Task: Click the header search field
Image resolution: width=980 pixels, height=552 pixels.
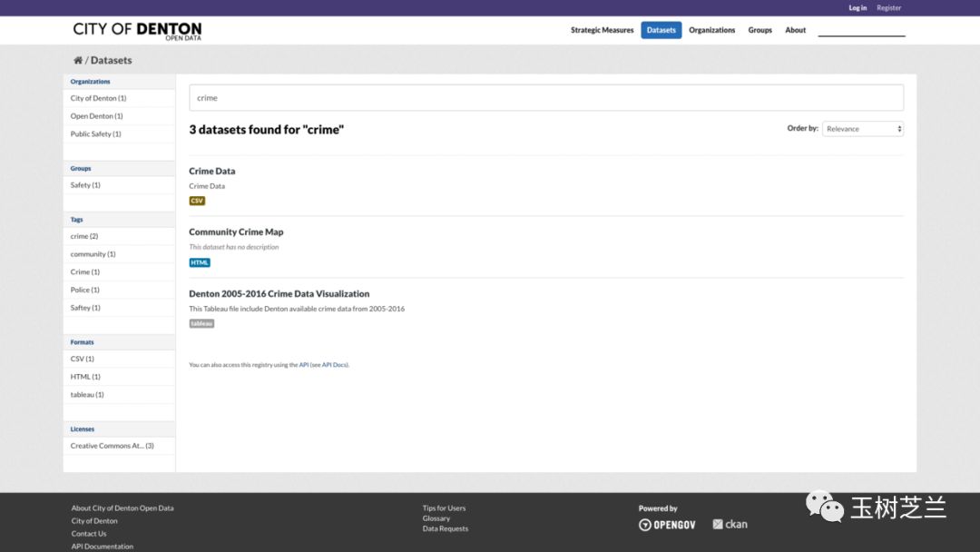Action: [x=861, y=29]
